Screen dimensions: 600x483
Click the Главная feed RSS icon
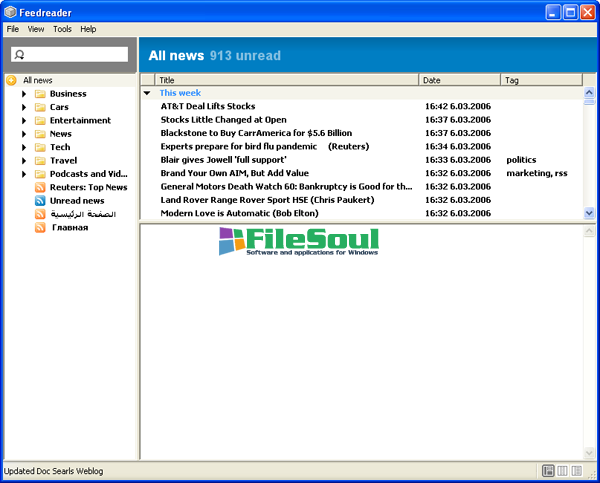click(40, 227)
